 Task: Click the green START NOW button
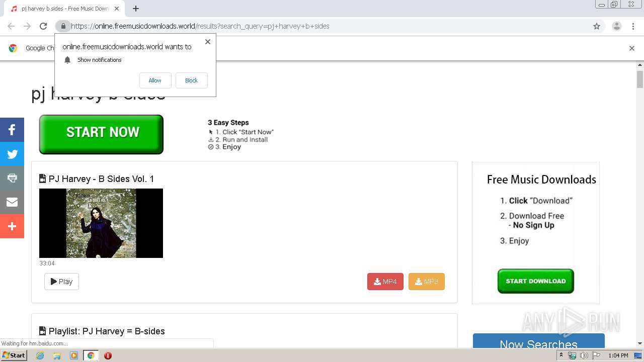click(x=101, y=134)
